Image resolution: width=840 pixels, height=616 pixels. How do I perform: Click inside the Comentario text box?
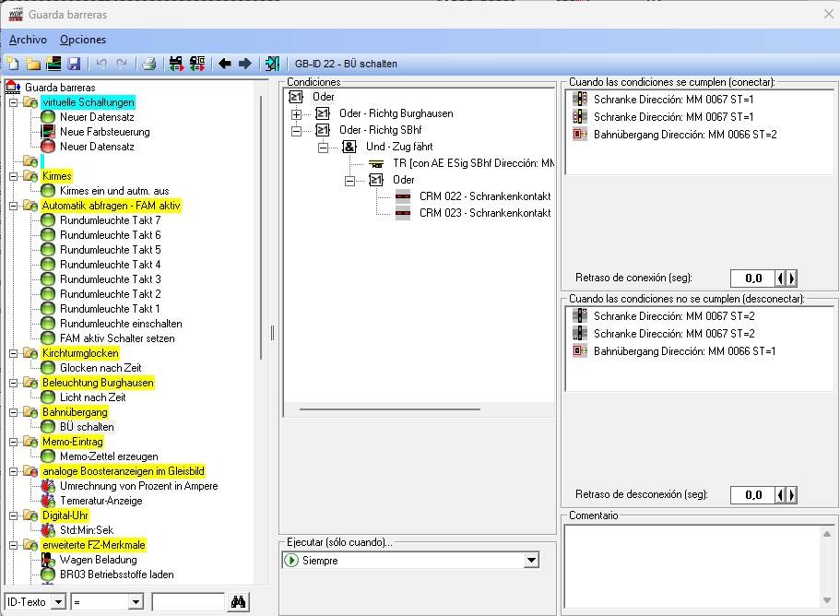point(697,564)
